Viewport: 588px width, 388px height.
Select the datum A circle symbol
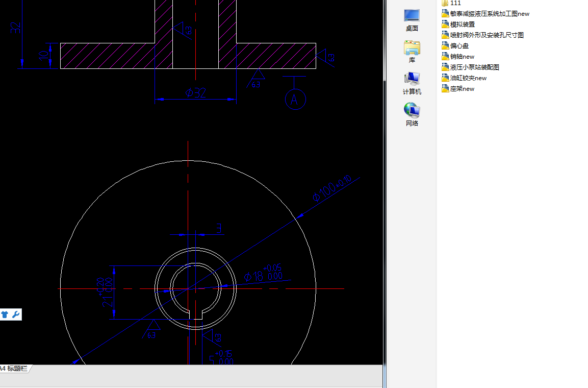pos(295,100)
